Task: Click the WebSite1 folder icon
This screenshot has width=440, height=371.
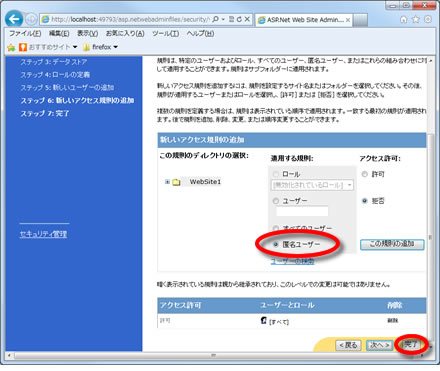Action: click(176, 182)
